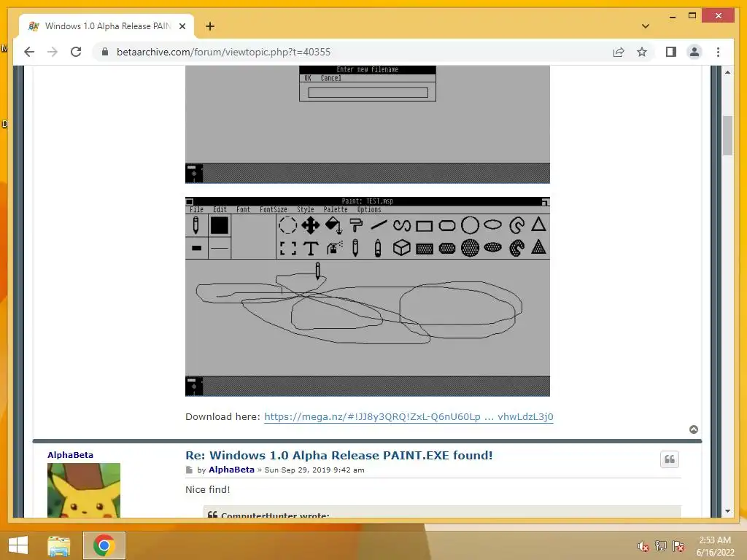Click the Pikachu avatar image
The height and width of the screenshot is (560, 747).
coord(84,491)
